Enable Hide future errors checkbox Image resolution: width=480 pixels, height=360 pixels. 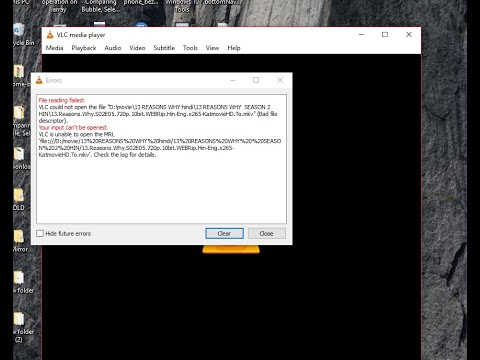[40, 234]
